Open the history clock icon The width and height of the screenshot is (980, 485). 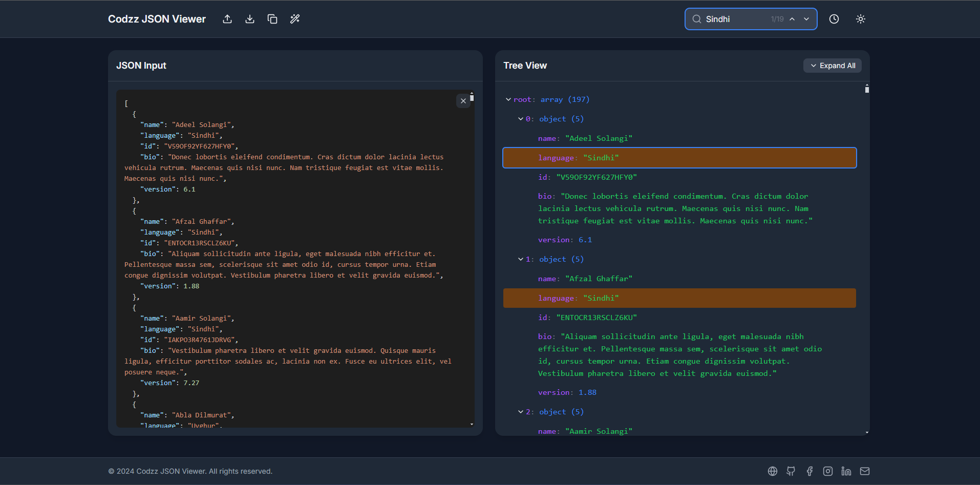click(834, 19)
